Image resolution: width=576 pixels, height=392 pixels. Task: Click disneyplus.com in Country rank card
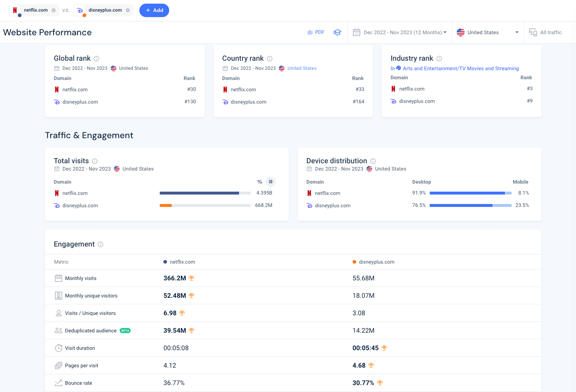tap(249, 102)
